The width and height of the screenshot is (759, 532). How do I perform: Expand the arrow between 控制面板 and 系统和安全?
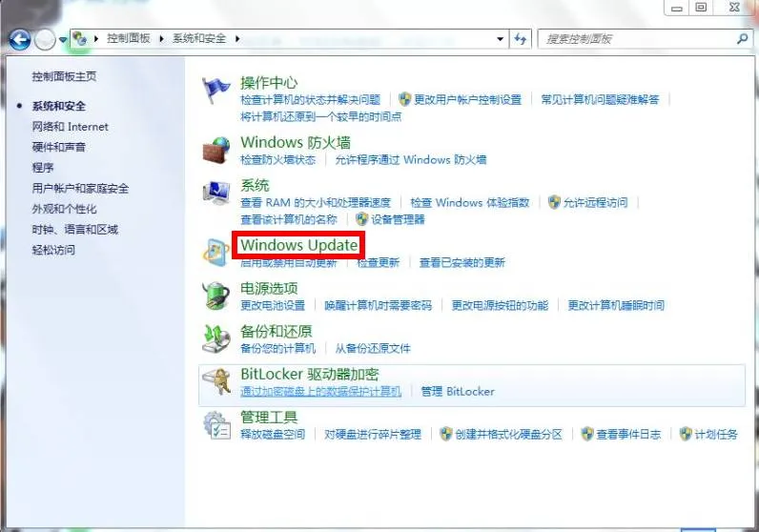pyautogui.click(x=162, y=38)
